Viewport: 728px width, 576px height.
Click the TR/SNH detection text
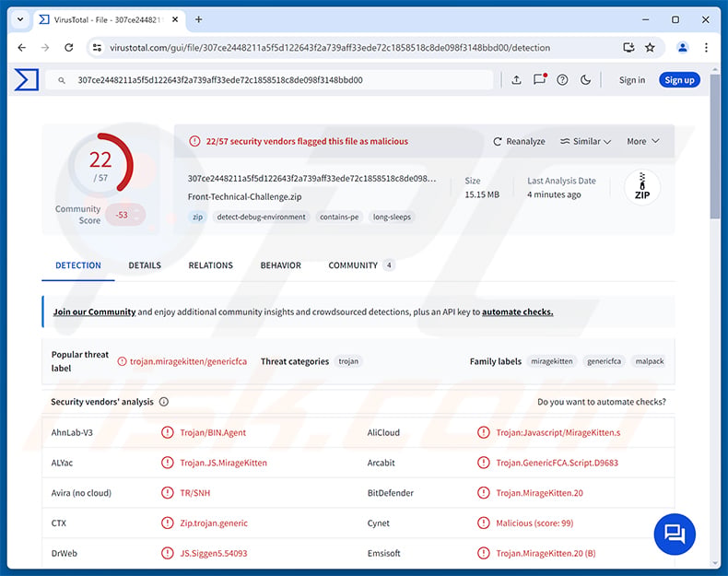(x=195, y=493)
